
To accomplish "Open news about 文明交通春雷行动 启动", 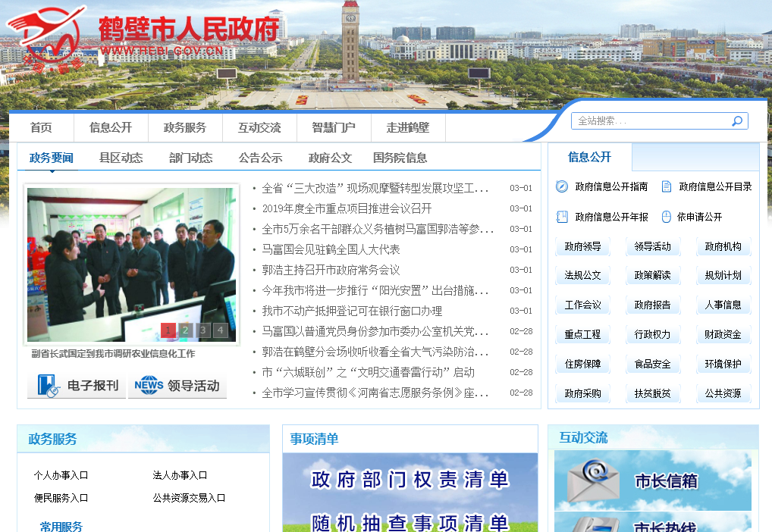I will 369,373.
